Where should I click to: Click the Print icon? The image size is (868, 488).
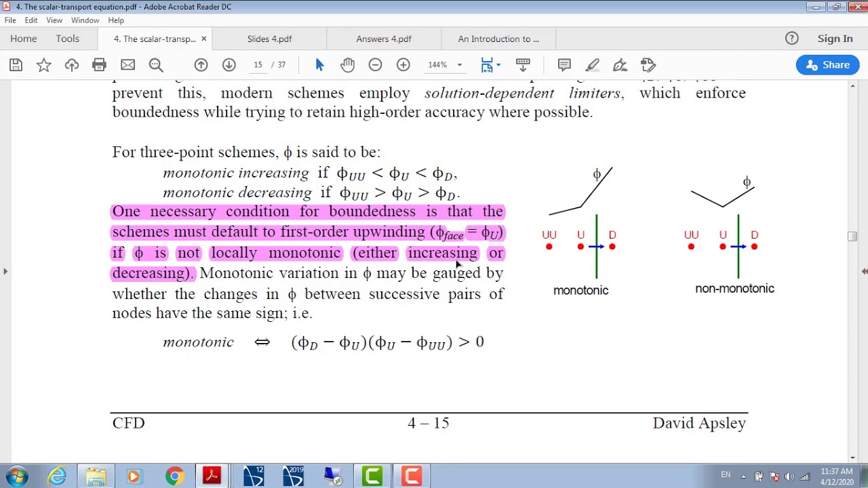100,65
